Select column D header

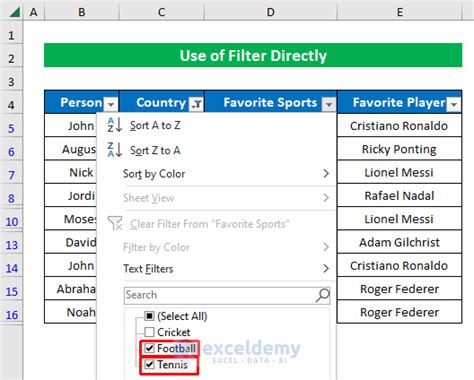[x=271, y=12]
